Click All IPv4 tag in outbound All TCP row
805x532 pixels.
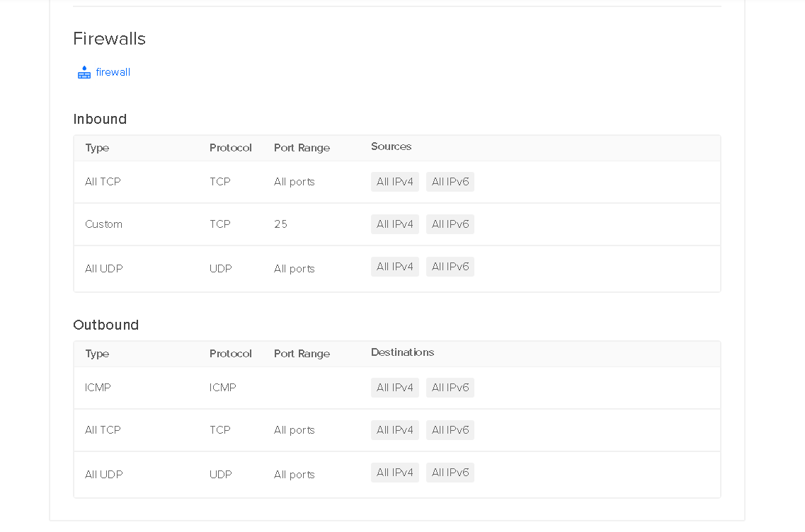coord(395,430)
